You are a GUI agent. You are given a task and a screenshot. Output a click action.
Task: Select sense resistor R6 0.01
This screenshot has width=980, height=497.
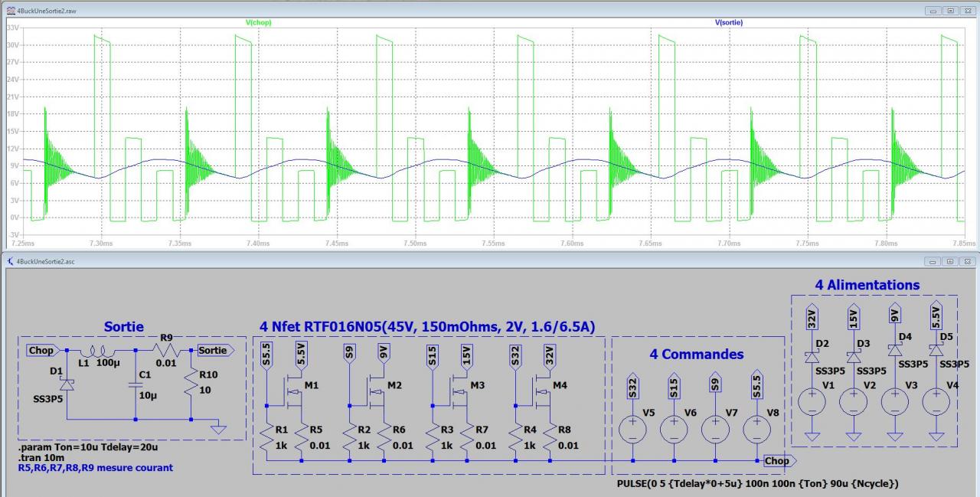[x=385, y=437]
